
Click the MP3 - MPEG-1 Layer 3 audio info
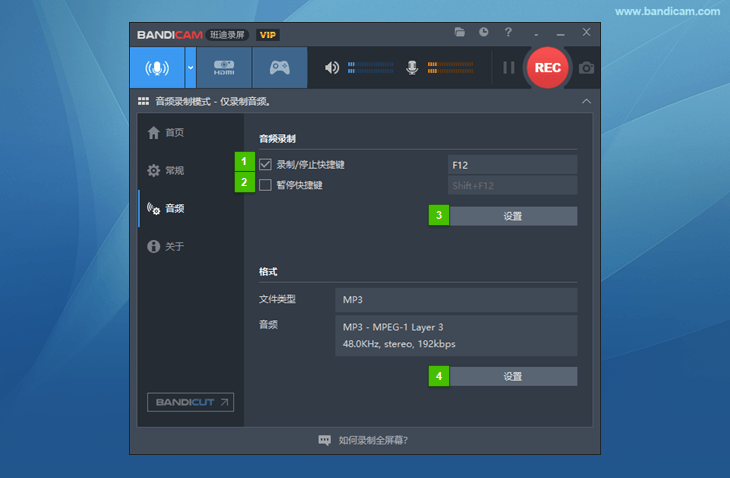tap(456, 336)
